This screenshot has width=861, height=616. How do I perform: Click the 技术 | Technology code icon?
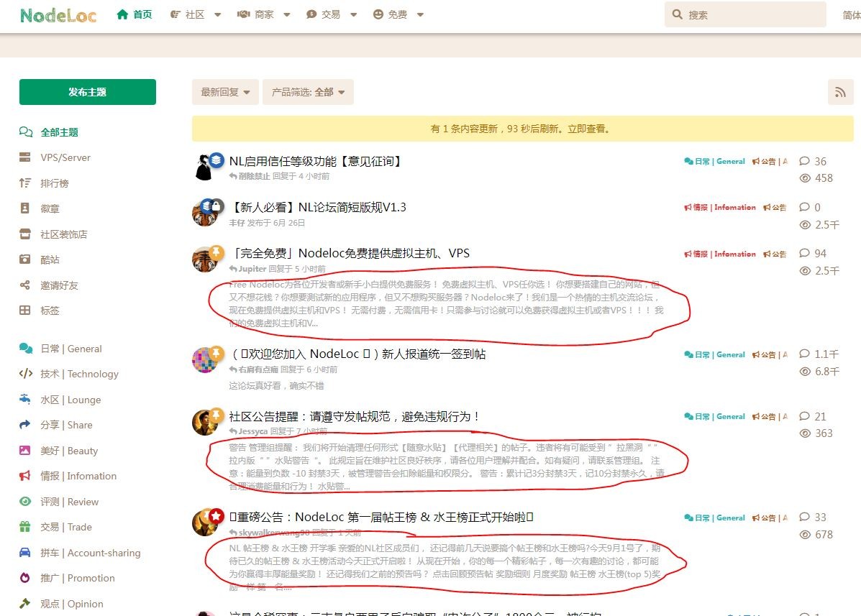tap(25, 374)
